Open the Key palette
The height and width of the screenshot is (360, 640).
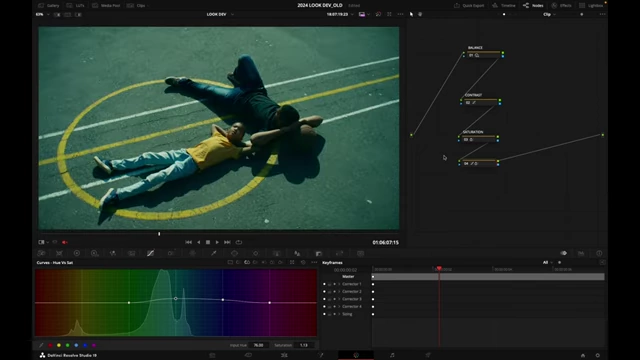(319, 253)
